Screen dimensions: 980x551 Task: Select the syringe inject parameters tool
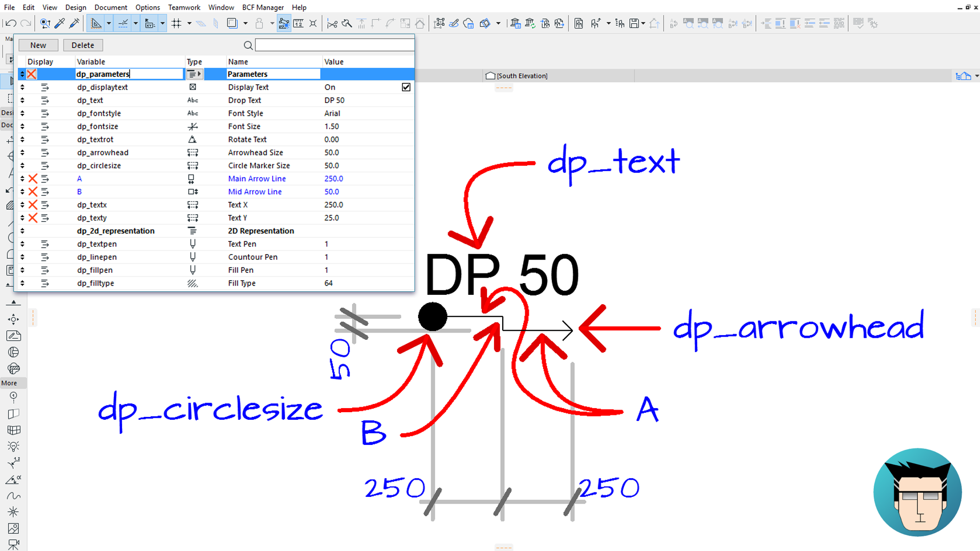coord(75,23)
